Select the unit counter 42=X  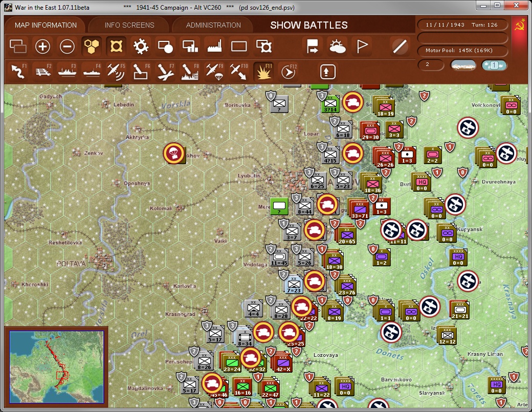click(283, 363)
